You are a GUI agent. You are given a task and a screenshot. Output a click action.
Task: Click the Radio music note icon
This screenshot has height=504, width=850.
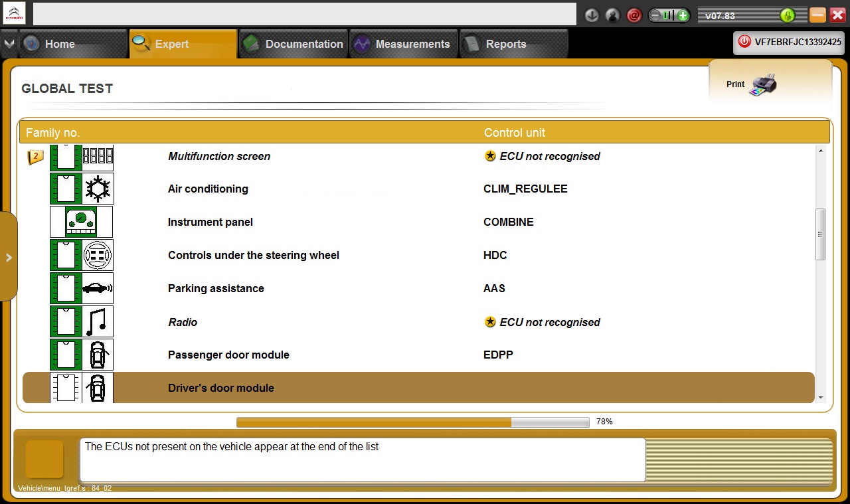coord(98,322)
